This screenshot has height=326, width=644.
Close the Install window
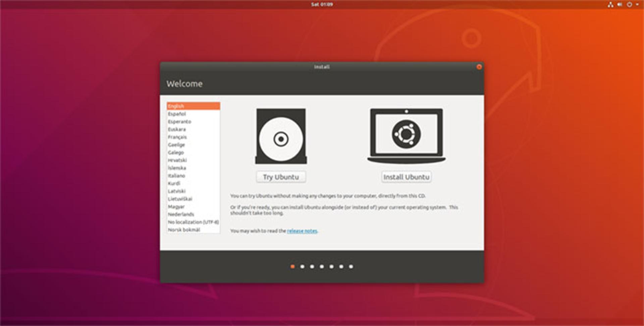479,67
